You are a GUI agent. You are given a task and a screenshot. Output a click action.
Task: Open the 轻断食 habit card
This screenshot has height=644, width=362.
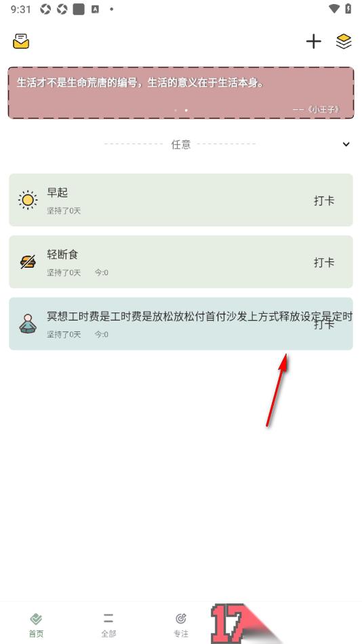(181, 262)
